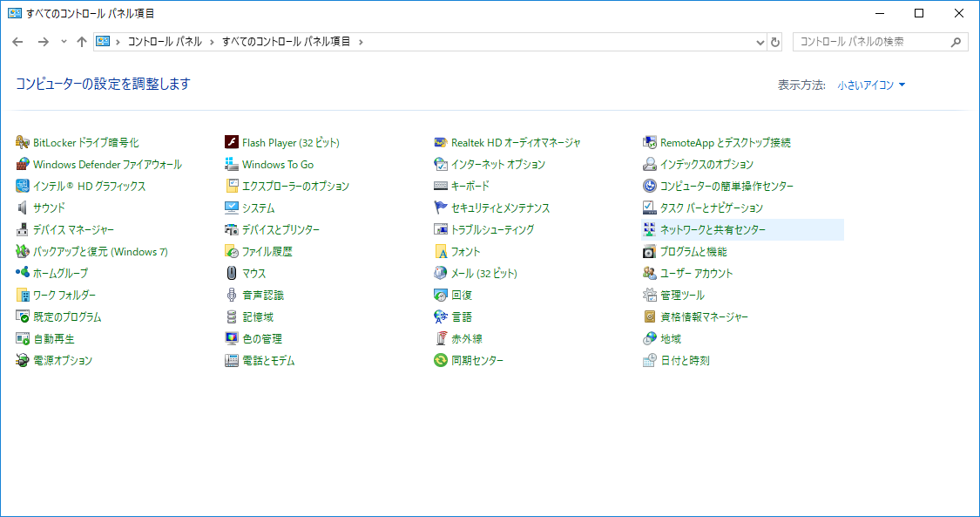
Task: Click the サウンド speaker icon
Action: [x=23, y=207]
